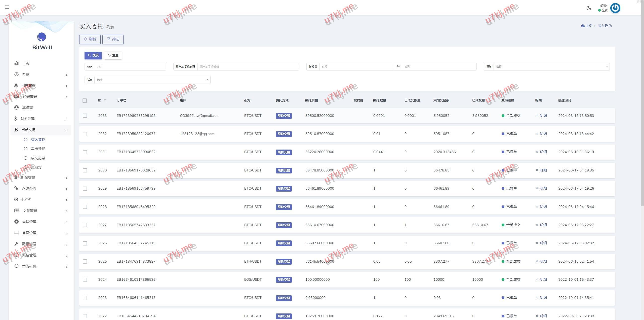Image resolution: width=644 pixels, height=320 pixels.
Task: Click the hamburger menu icon
Action: click(7, 7)
